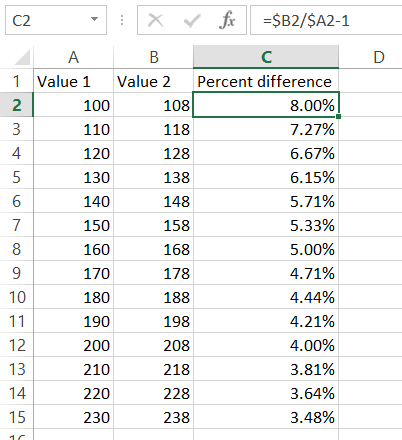Click the Insert Function fx icon
Image resolution: width=402 pixels, height=440 pixels.
coord(227,20)
